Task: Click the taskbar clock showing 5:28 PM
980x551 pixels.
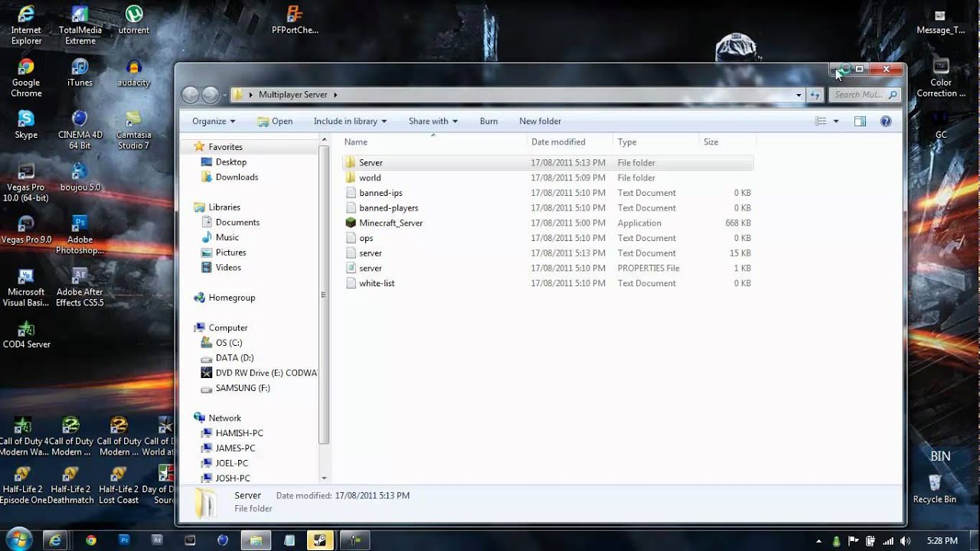Action: click(x=942, y=540)
